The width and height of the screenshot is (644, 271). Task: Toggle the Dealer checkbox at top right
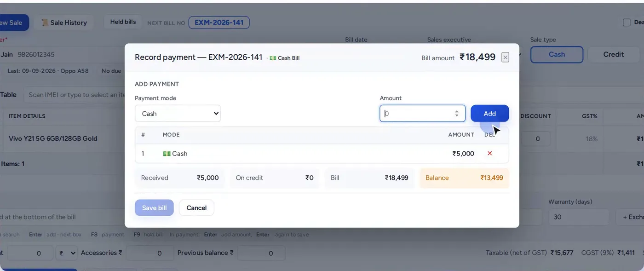[x=627, y=22]
